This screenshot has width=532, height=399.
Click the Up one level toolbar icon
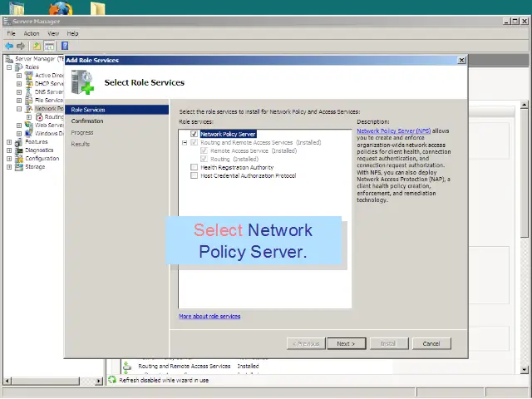[x=37, y=46]
